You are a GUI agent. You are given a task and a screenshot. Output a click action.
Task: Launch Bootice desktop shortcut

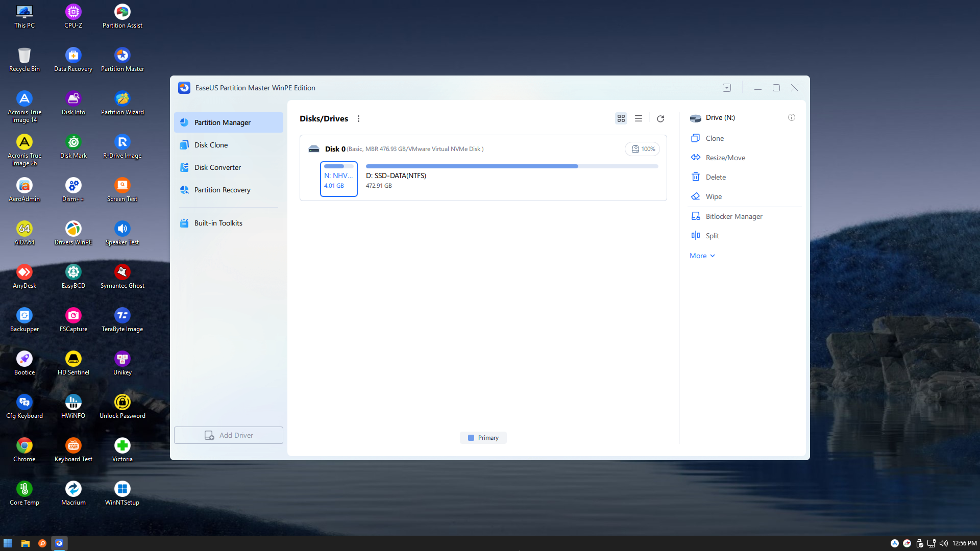24,363
